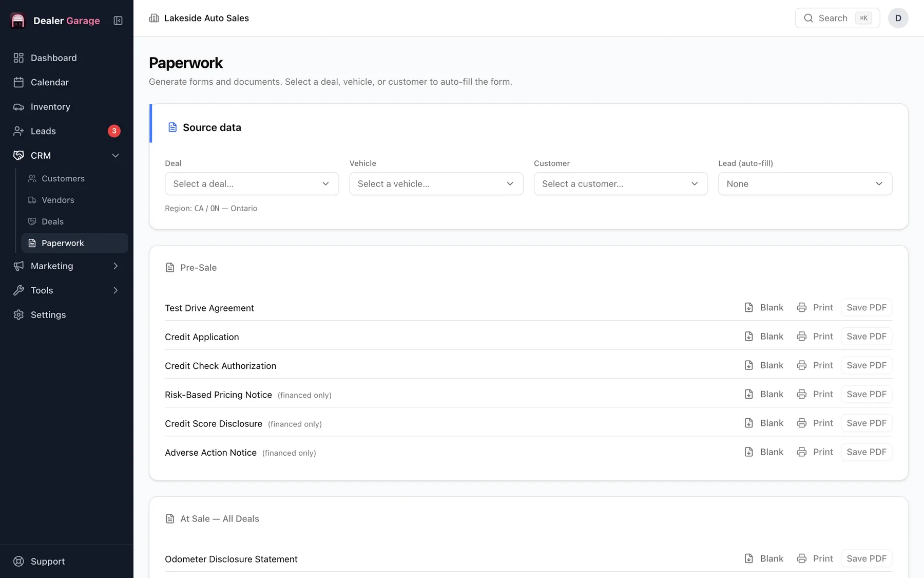Collapse the CRM section chevron
Screen dimensions: 924x578
pos(115,156)
